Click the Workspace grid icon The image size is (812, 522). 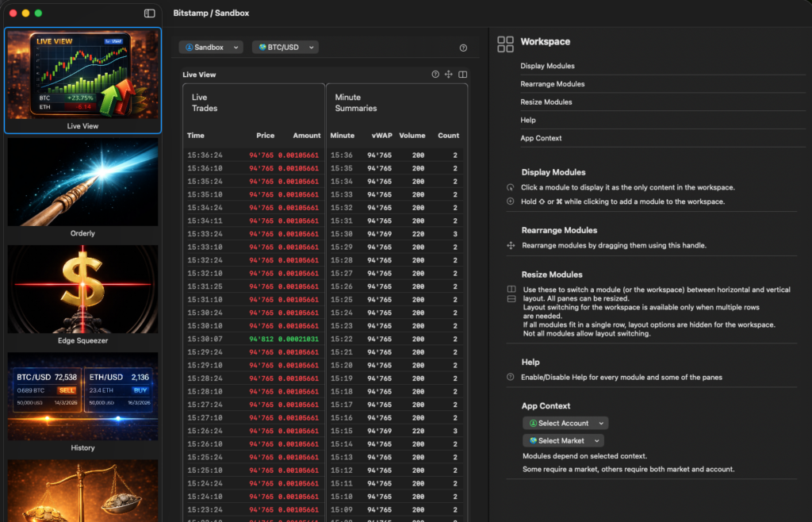click(x=505, y=44)
